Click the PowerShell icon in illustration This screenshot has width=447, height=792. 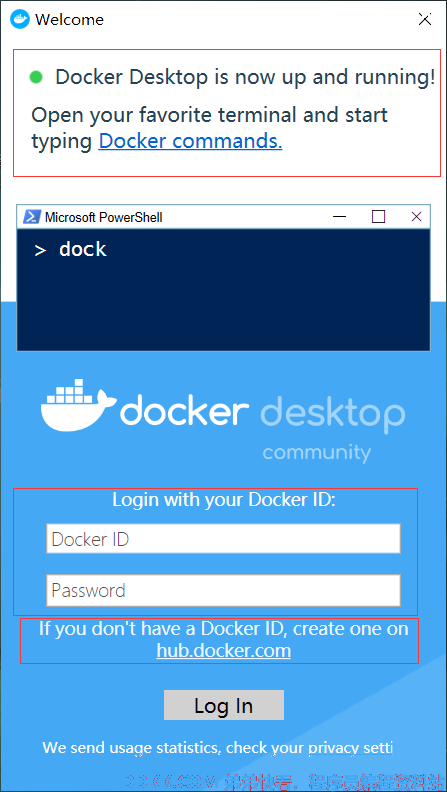point(33,217)
